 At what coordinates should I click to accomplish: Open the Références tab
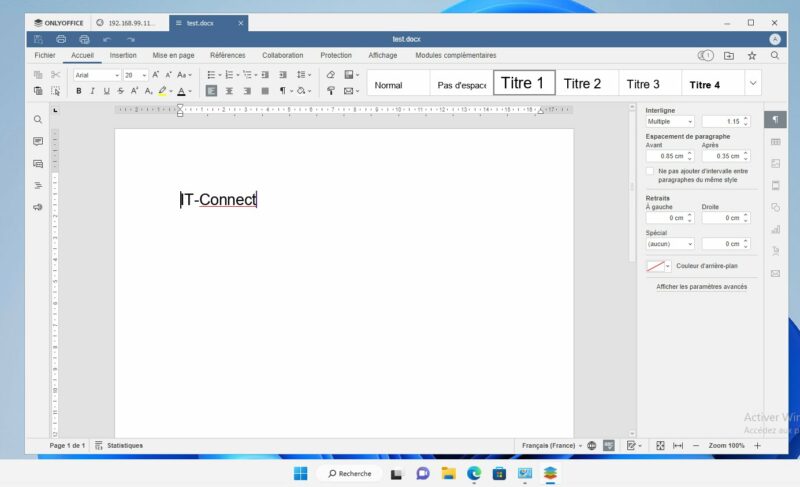point(228,55)
